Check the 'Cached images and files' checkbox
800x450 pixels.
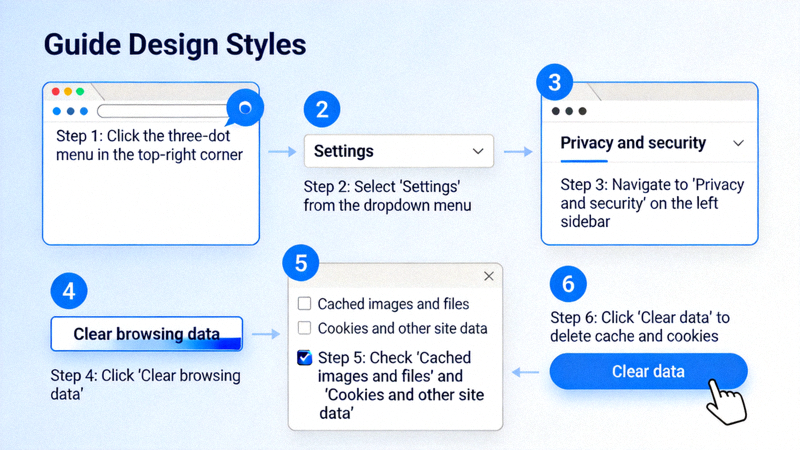coord(304,304)
